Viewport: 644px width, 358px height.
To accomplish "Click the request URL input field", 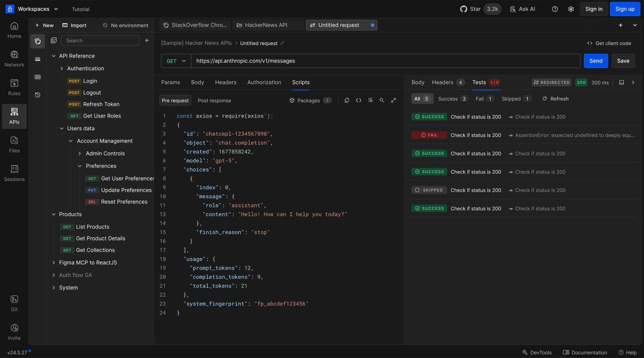I will pos(386,61).
